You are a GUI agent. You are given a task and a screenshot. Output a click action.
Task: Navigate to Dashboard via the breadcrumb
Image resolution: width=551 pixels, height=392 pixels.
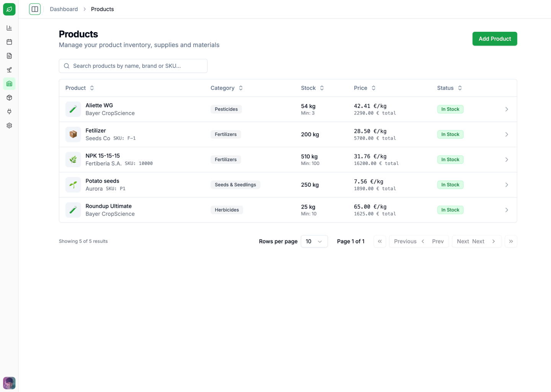point(64,9)
